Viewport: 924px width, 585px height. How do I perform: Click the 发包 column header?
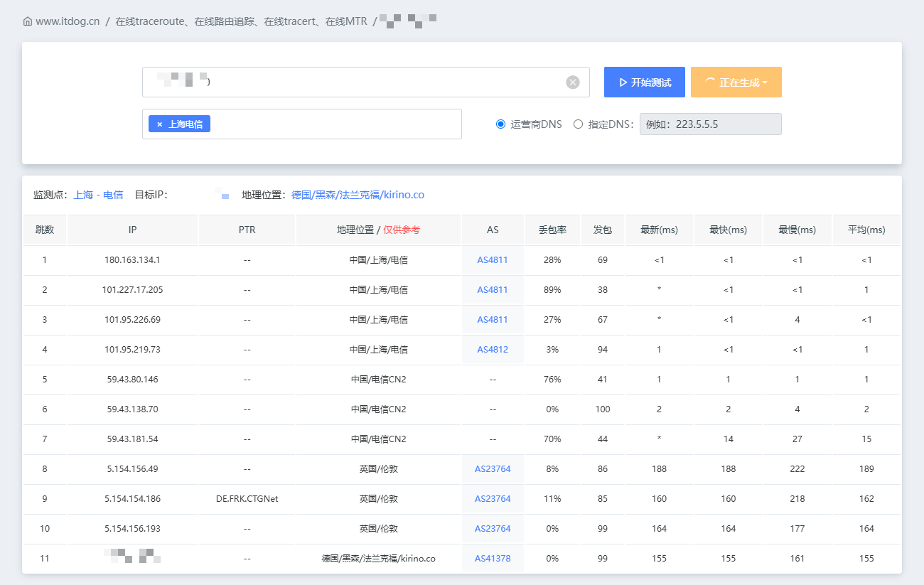point(603,230)
